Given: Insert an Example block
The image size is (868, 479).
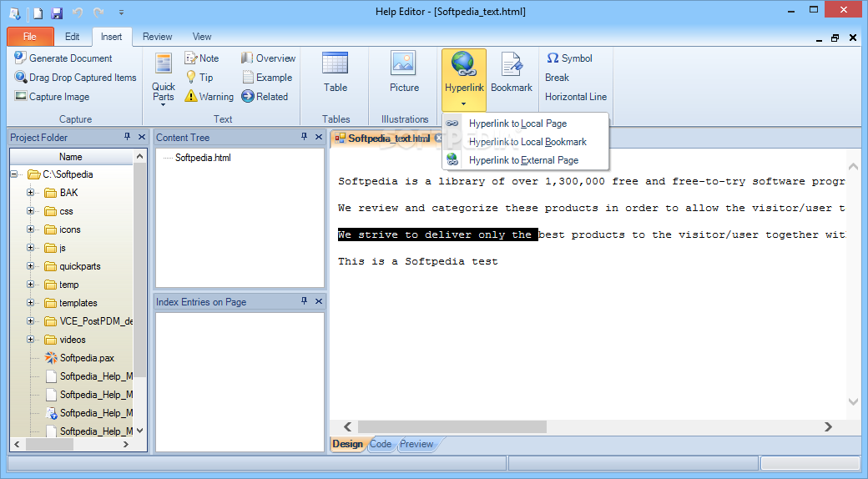Looking at the screenshot, I should point(267,78).
